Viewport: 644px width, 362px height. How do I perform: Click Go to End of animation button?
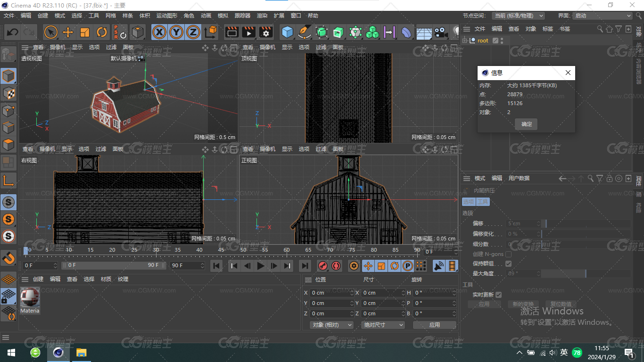point(305,266)
